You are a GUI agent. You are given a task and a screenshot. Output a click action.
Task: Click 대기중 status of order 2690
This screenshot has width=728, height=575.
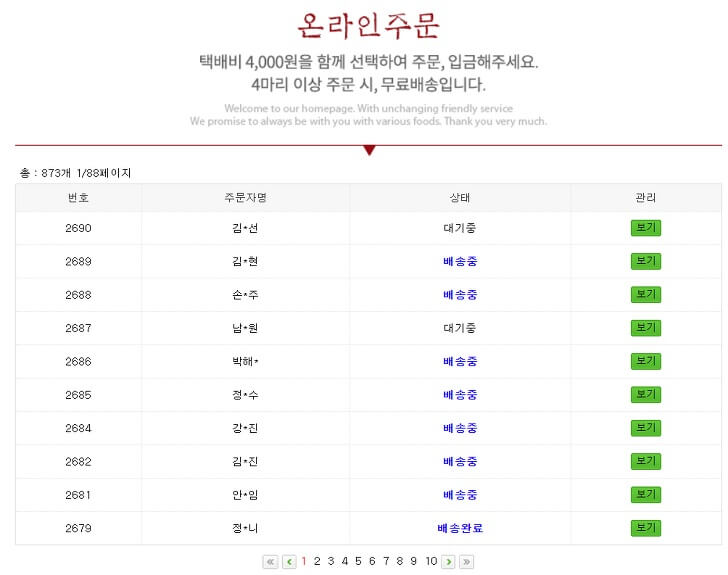(x=460, y=228)
